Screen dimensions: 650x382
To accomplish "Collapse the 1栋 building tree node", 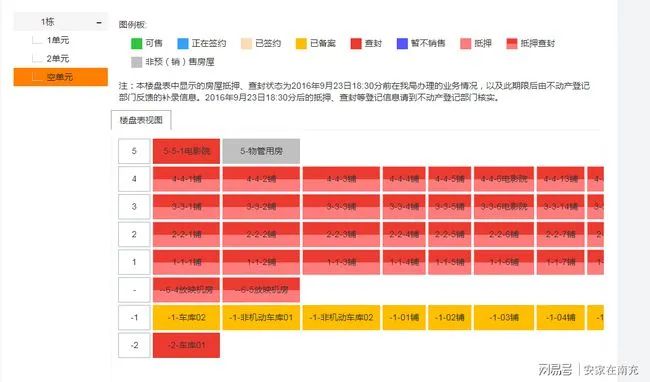I will [99, 23].
